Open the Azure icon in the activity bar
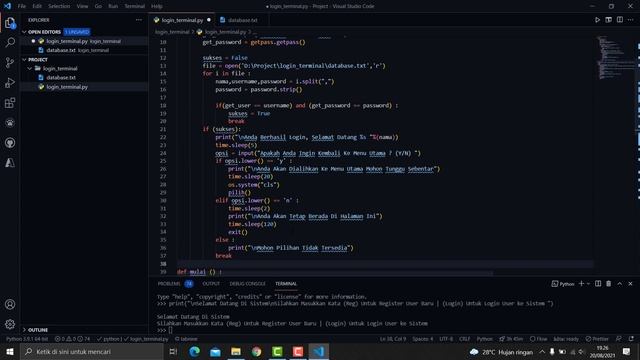 [10, 162]
